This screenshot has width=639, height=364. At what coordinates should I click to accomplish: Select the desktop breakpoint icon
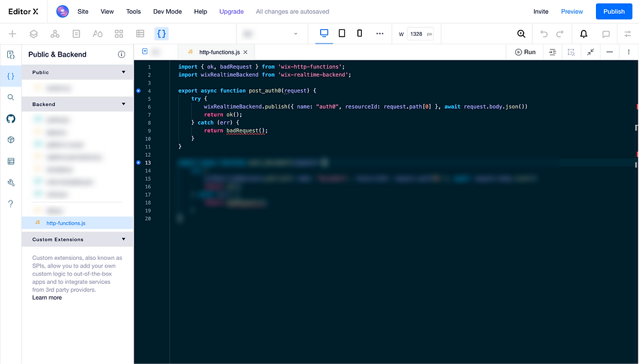324,33
